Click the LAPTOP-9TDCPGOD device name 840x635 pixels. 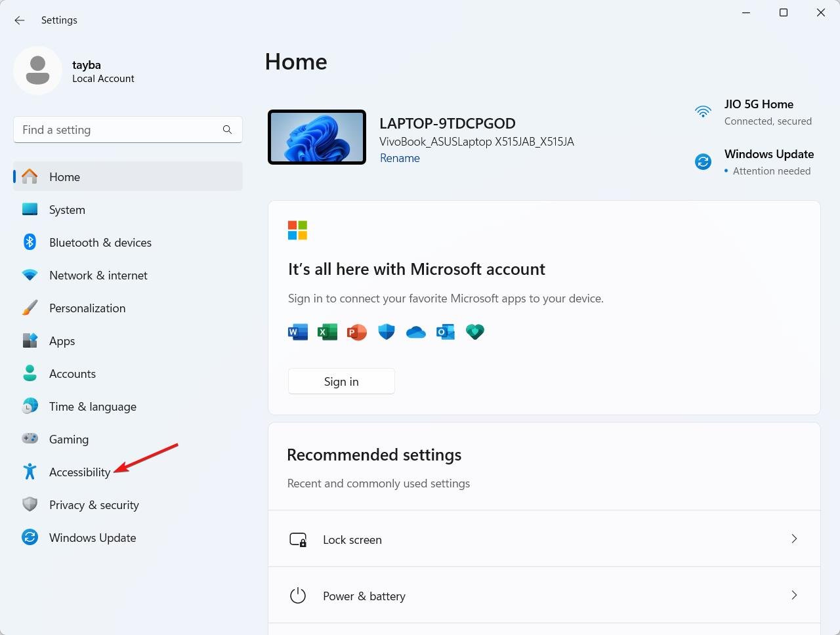coord(448,123)
